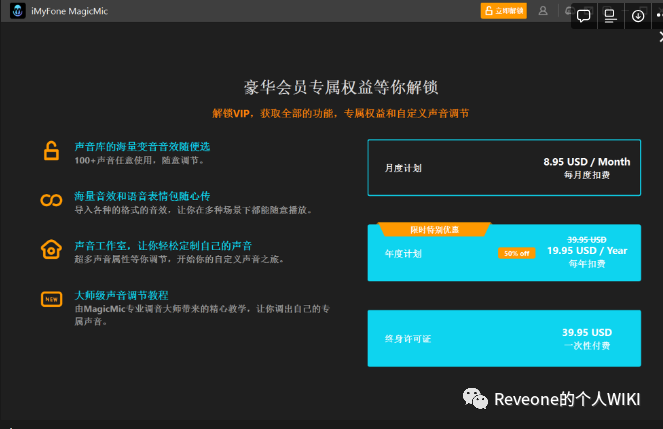The height and width of the screenshot is (429, 663).
Task: Click the orange padlock feature icon
Action: 51,150
